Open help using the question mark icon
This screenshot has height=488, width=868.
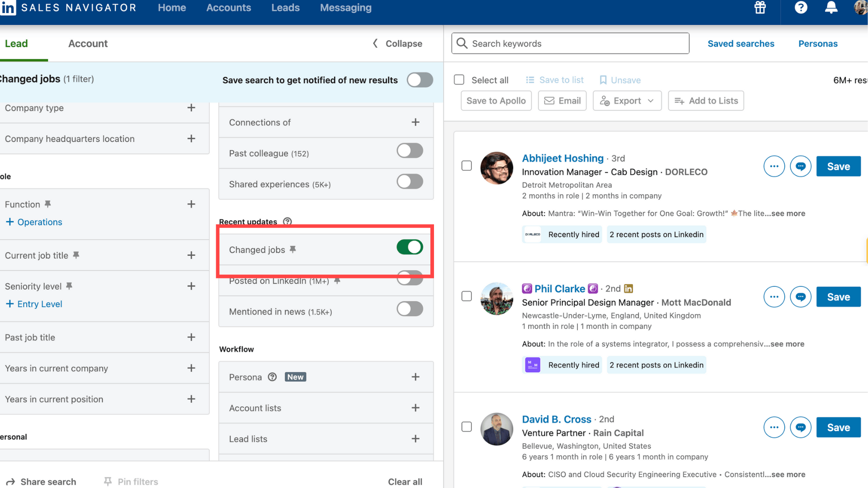click(801, 8)
